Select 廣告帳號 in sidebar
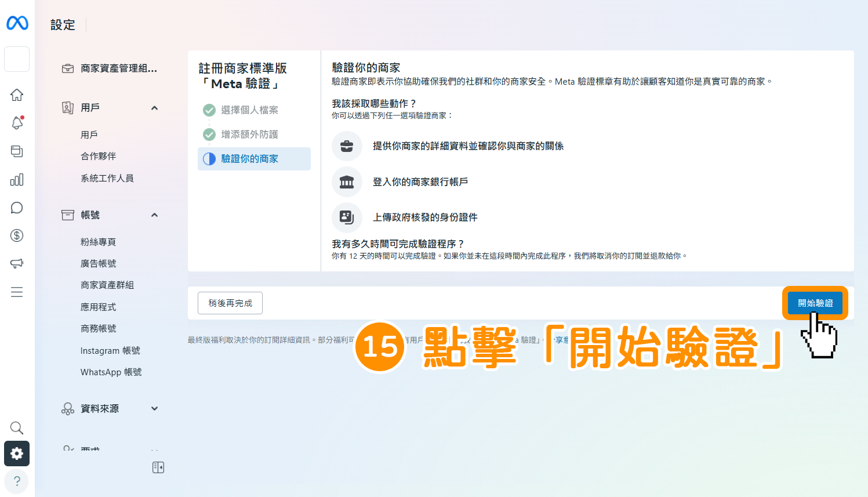Screen dimensions: 868x497 tap(98, 263)
